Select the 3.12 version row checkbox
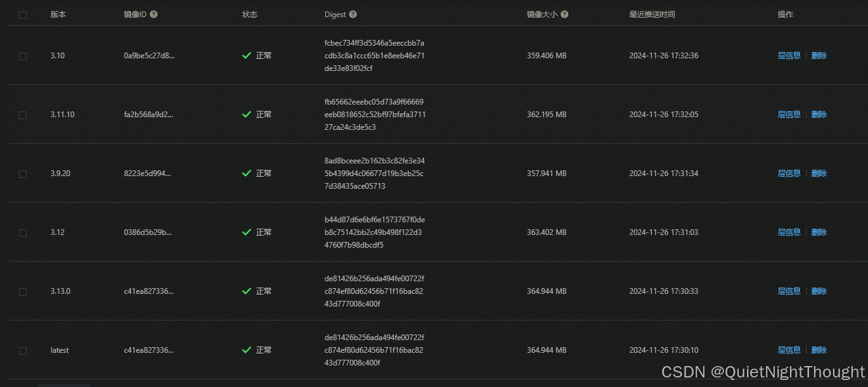 tap(23, 233)
